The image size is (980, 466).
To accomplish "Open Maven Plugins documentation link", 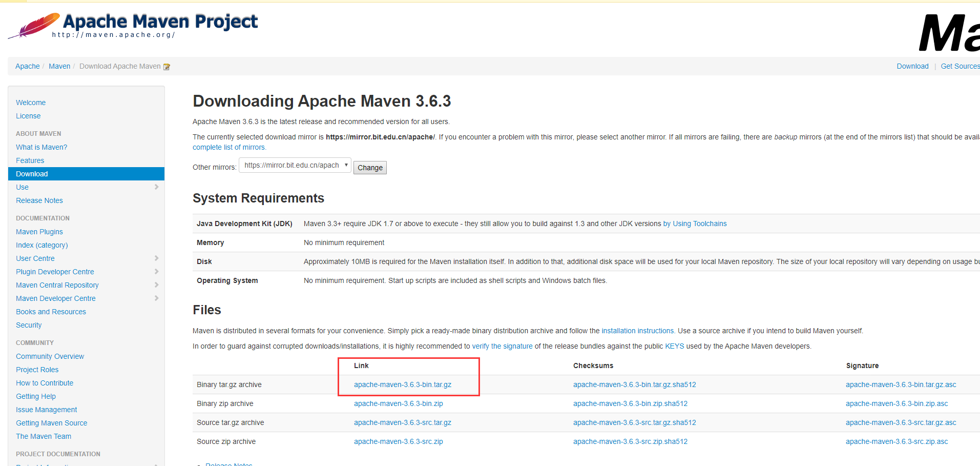I will tap(39, 232).
